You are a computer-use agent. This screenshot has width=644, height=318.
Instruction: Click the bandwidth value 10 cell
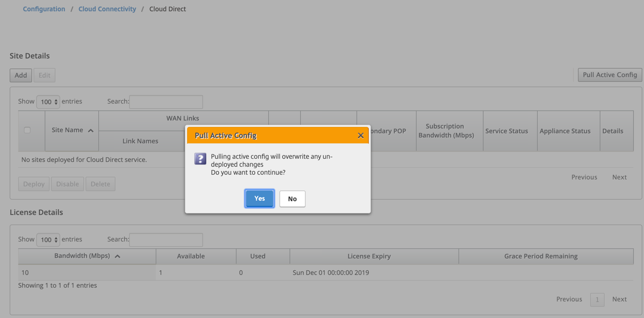[x=87, y=273]
